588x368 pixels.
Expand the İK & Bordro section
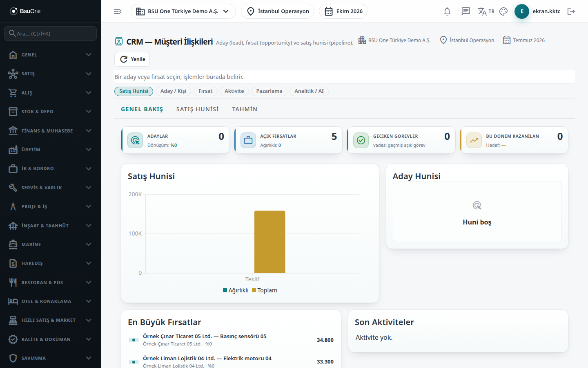click(51, 168)
